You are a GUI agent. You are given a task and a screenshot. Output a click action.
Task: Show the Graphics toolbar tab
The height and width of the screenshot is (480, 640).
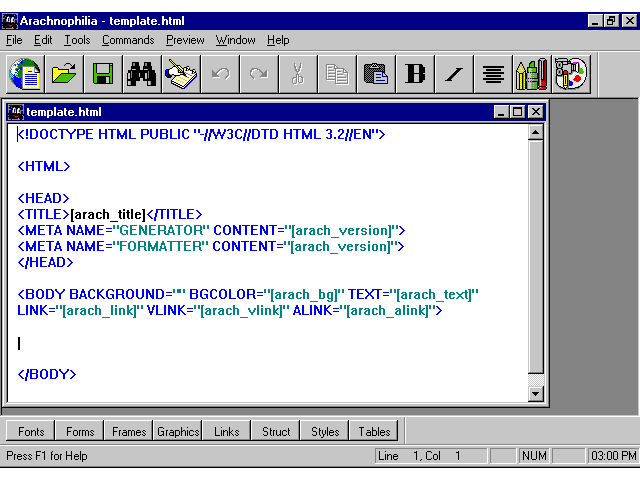tap(178, 432)
